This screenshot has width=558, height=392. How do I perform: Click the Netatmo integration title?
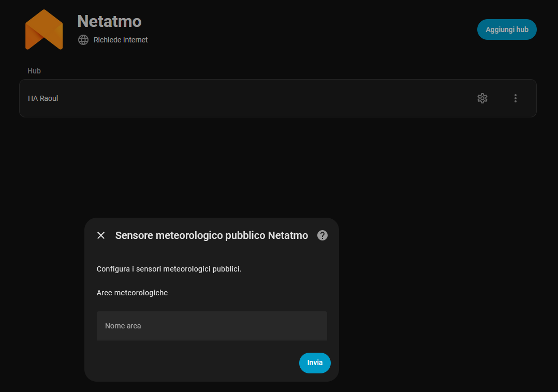pyautogui.click(x=109, y=21)
